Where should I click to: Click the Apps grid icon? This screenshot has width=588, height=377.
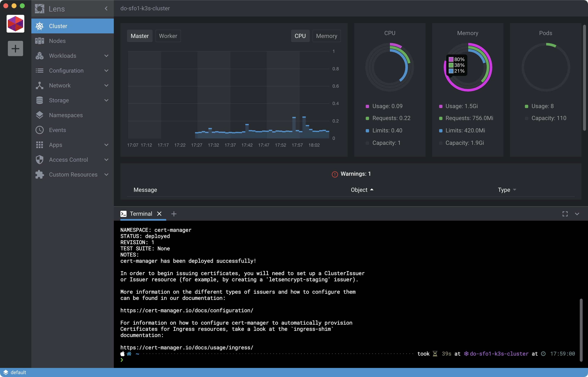click(x=39, y=145)
